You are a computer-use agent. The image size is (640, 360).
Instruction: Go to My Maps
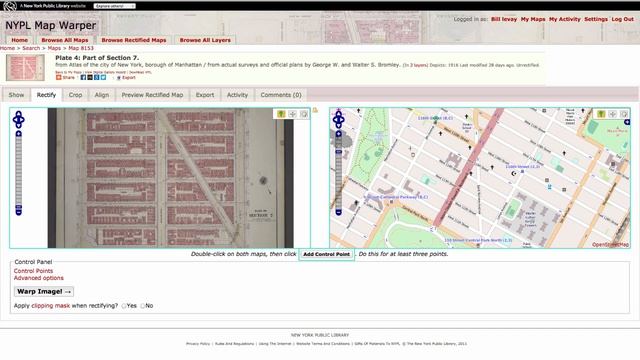pos(533,19)
